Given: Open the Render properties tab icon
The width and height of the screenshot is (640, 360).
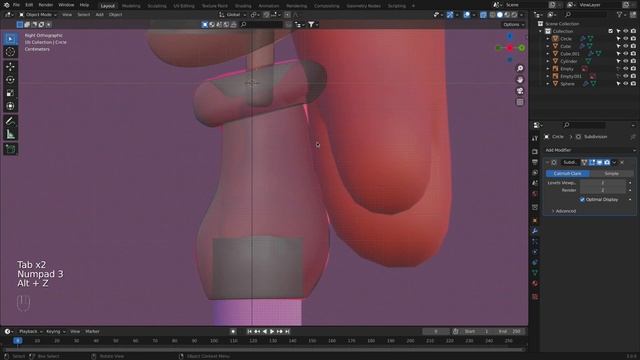Looking at the screenshot, I should click(x=535, y=152).
